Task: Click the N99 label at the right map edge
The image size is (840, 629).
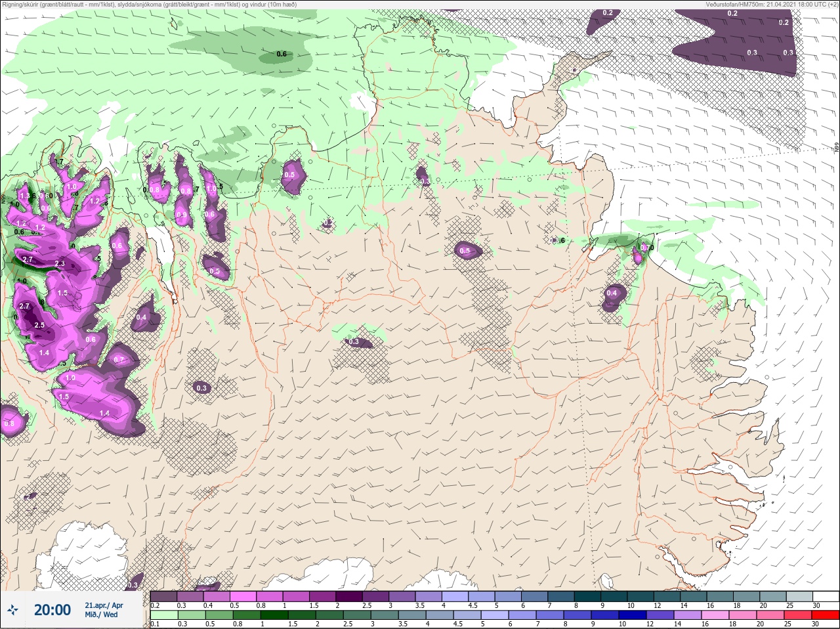Action: [837, 148]
